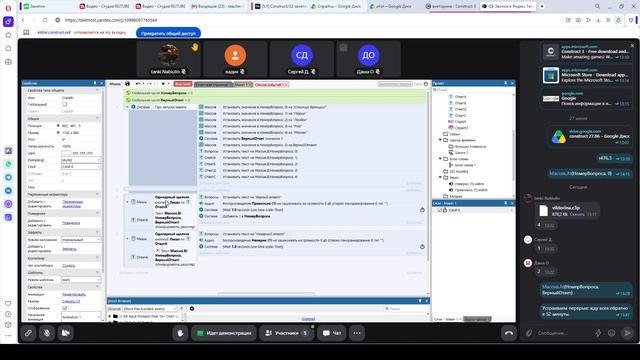
Task: Toggle the microphone button in the call bar
Action: (47, 333)
